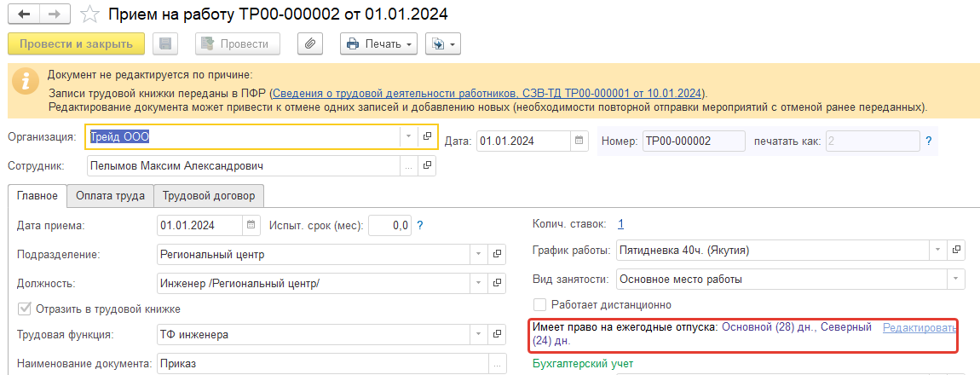Switch to the Главное tab
The width and height of the screenshot is (980, 375).
37,196
